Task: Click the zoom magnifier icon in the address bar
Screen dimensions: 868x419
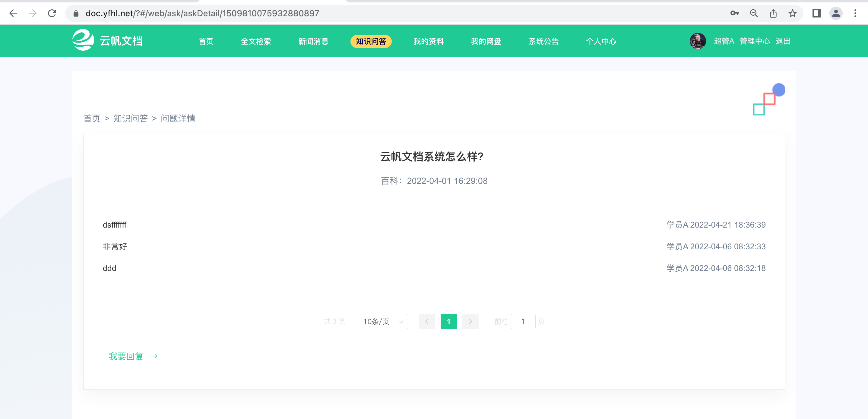Action: (754, 13)
